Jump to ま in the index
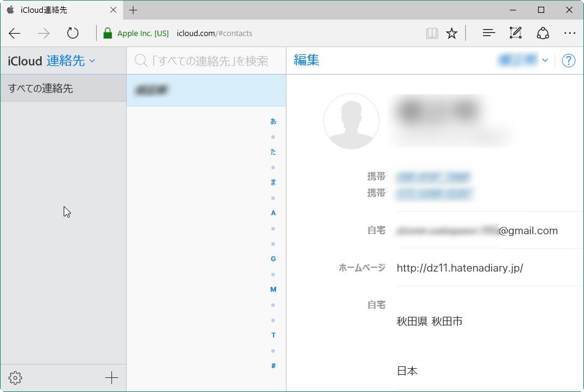The height and width of the screenshot is (392, 584). pos(273,182)
